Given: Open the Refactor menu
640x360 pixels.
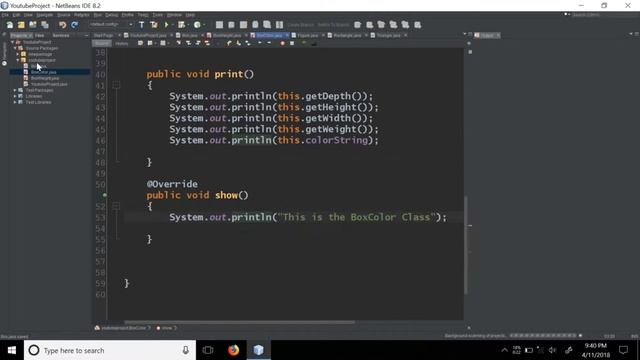Looking at the screenshot, I should coord(82,15).
